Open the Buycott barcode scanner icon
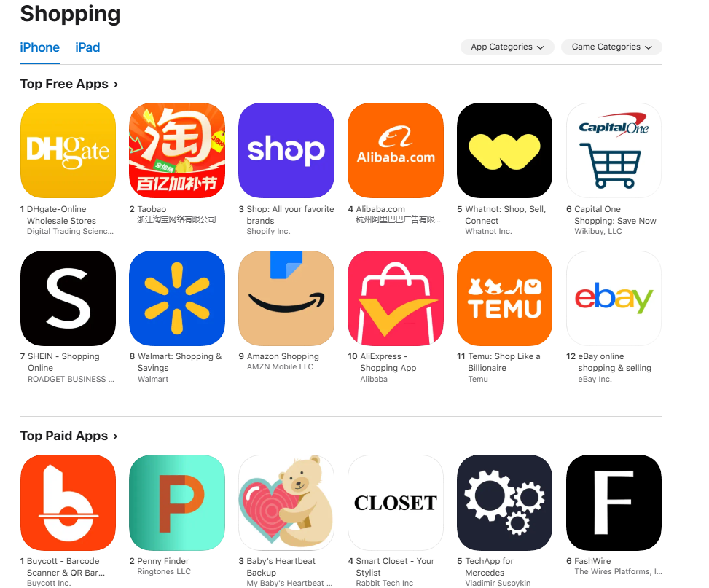 [68, 503]
